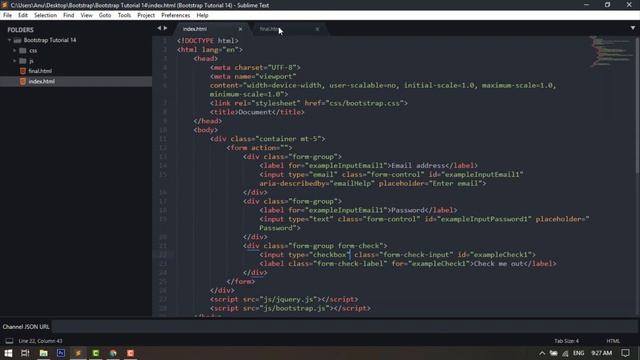The height and width of the screenshot is (360, 640).
Task: Open File Explorer from the taskbar
Action: pyautogui.click(x=43, y=353)
